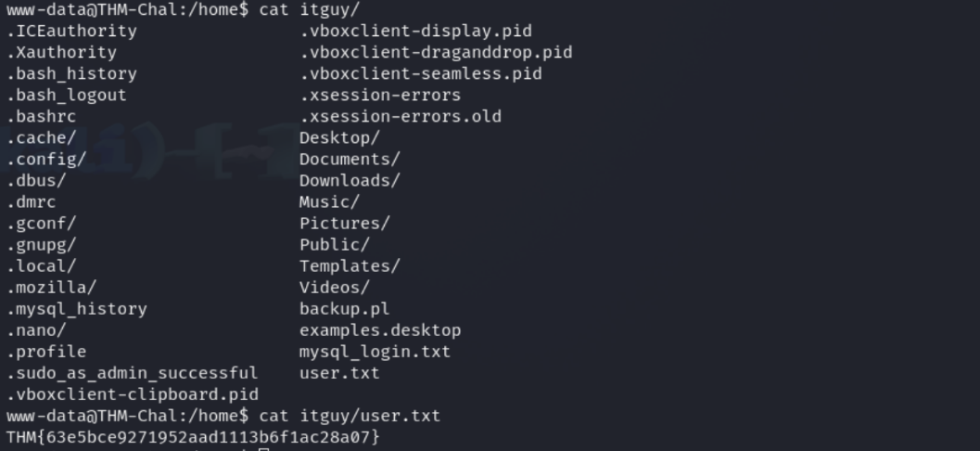Click the .bash_history entry
Viewport: 980px width, 451px height.
71,73
